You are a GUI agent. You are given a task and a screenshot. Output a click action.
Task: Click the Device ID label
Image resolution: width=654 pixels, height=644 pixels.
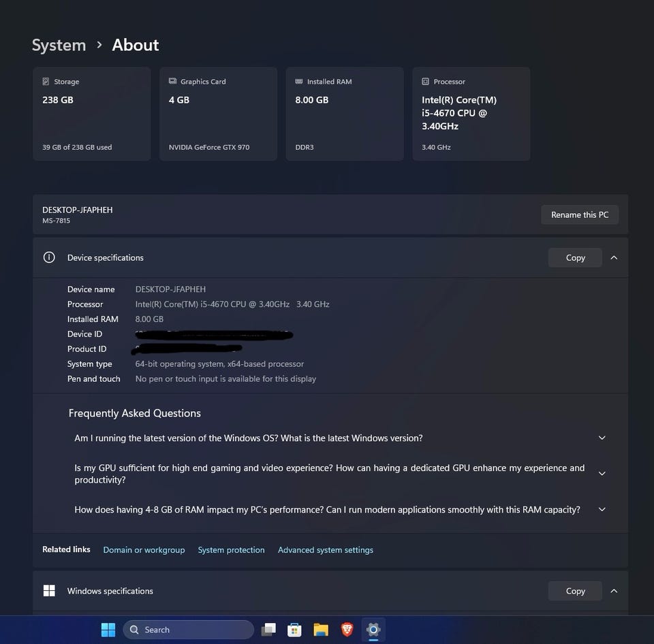point(84,334)
